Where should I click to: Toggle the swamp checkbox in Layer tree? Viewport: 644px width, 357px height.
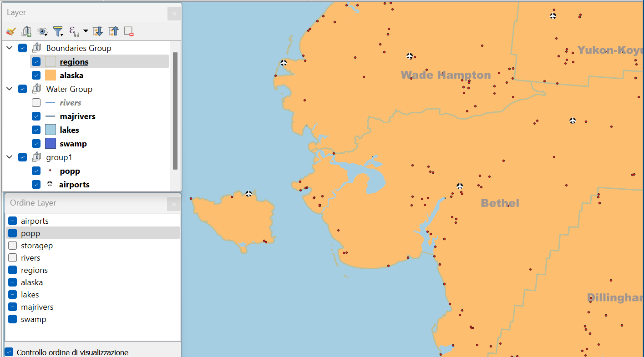[x=36, y=143]
